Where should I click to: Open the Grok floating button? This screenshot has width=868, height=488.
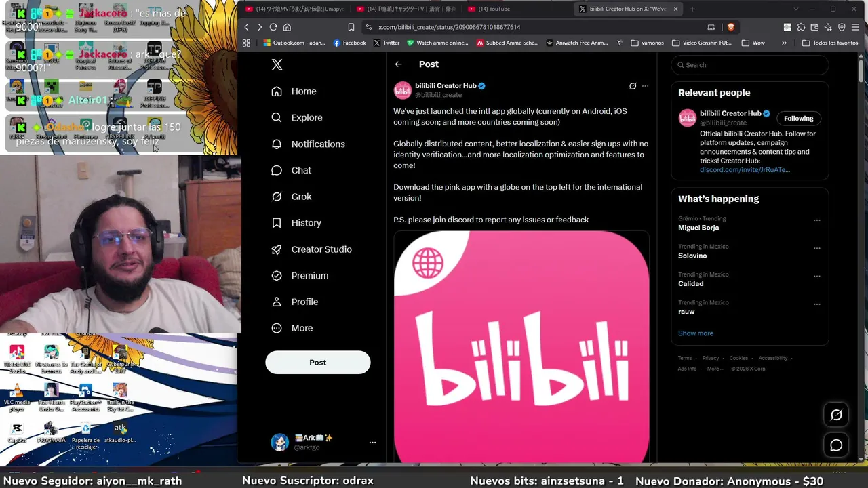[x=836, y=415]
